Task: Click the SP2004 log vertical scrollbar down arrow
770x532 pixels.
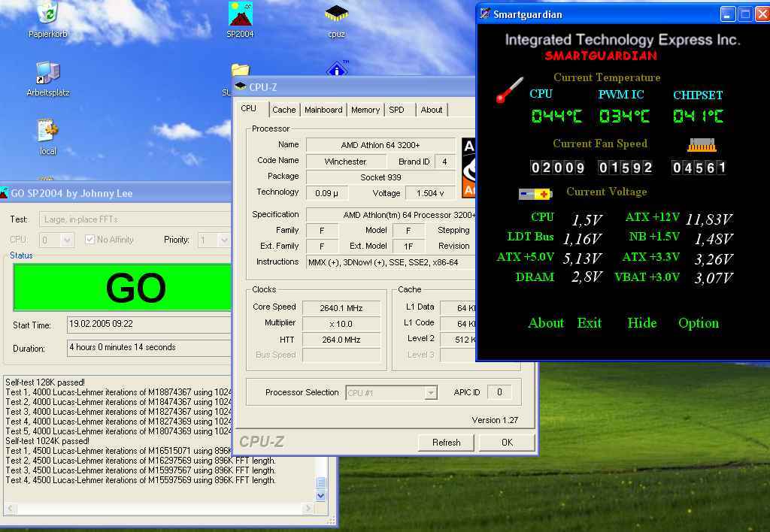Action: (x=320, y=496)
